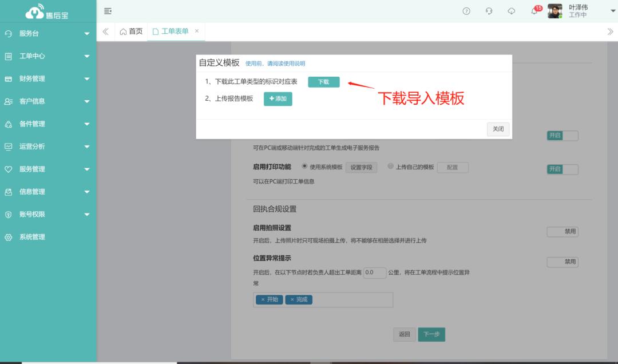Screen dimensions: 618x364
Task: Click the 下载 button in dialog
Action: point(323,82)
